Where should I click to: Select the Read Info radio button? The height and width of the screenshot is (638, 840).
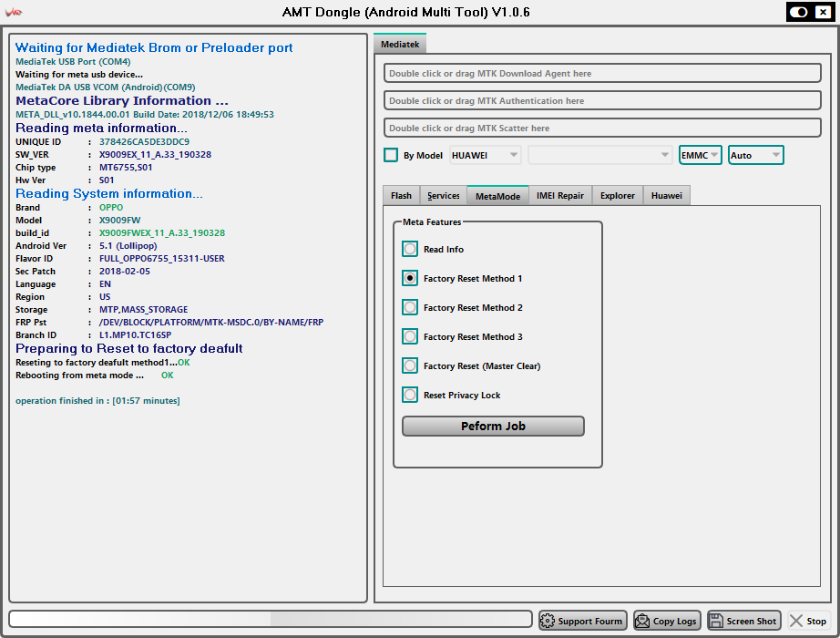click(x=410, y=249)
